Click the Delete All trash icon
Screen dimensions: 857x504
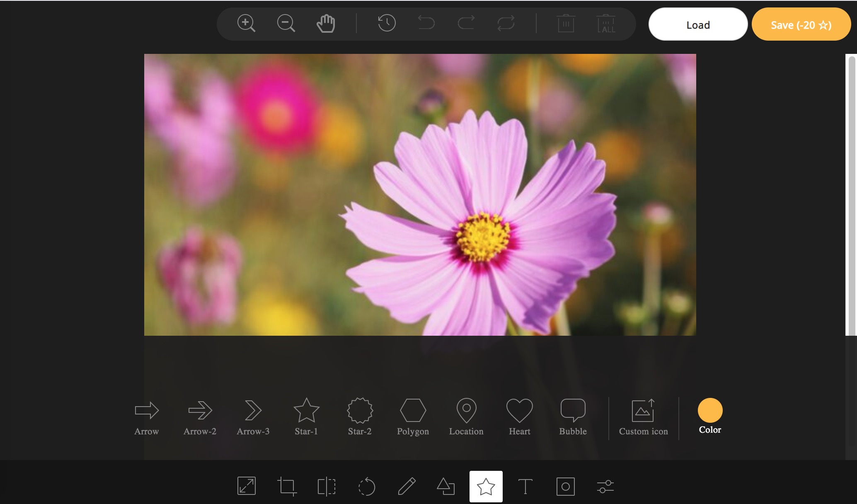[x=606, y=23]
